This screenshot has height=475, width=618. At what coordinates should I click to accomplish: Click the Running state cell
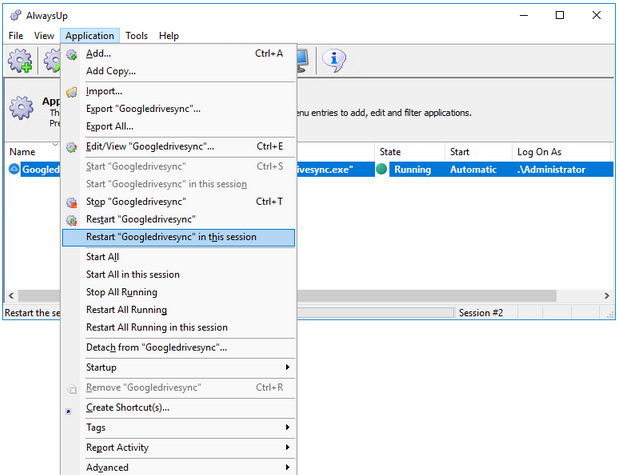(x=412, y=170)
